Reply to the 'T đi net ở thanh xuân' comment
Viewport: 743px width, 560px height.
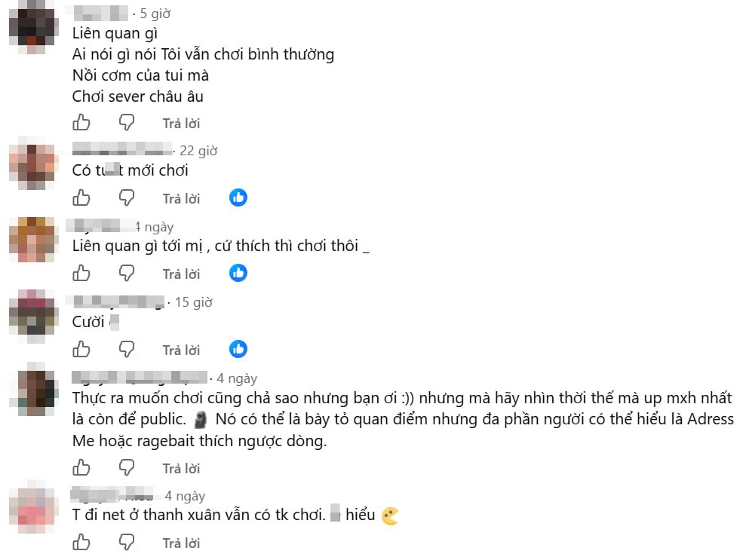click(x=182, y=543)
